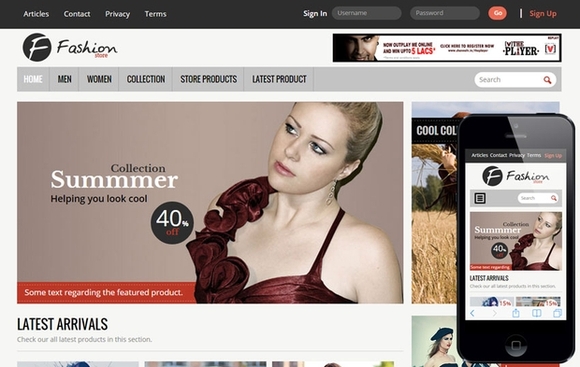Click 'Helping you look cool' tagline
The width and height of the screenshot is (580, 367).
(99, 199)
